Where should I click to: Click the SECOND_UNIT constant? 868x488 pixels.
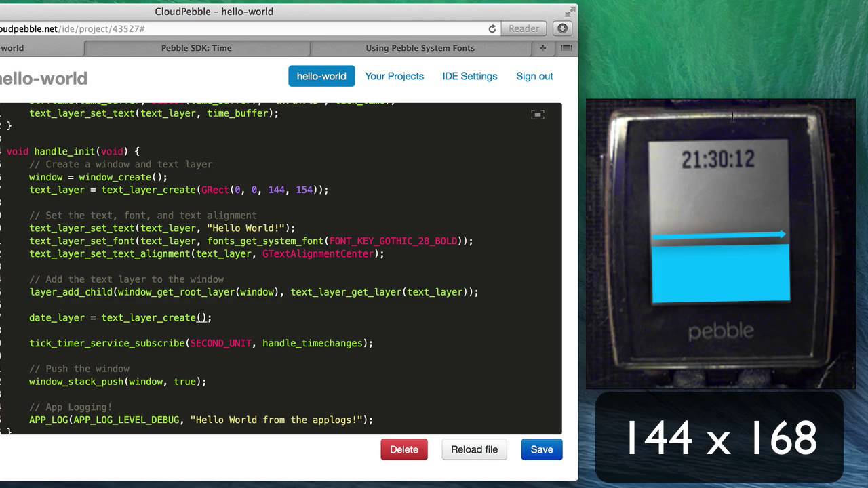pos(220,343)
